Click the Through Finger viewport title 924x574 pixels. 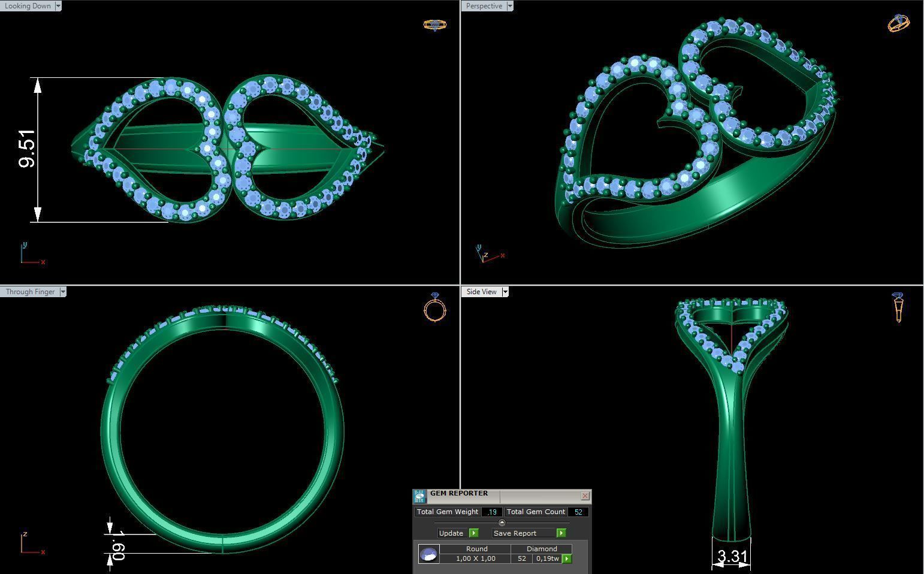tap(30, 292)
